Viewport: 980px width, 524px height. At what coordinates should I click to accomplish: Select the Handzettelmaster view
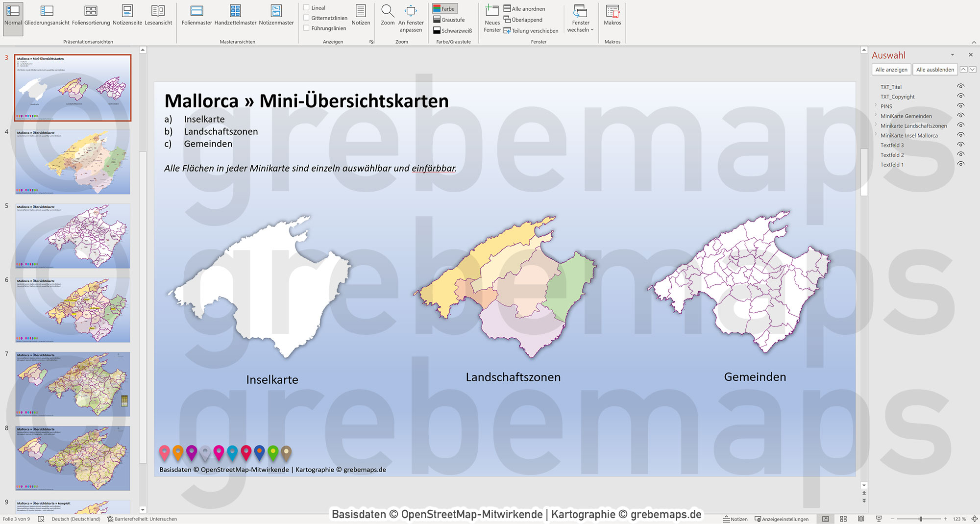234,15
